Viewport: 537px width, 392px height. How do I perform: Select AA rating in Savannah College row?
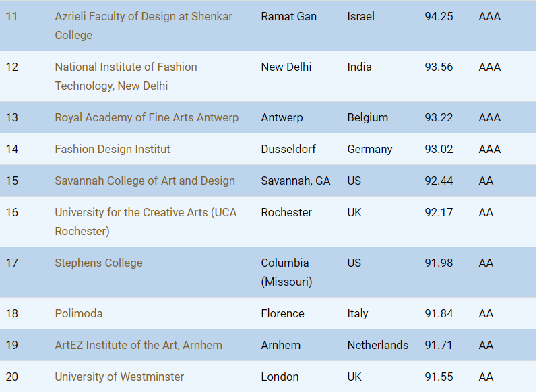click(x=486, y=181)
